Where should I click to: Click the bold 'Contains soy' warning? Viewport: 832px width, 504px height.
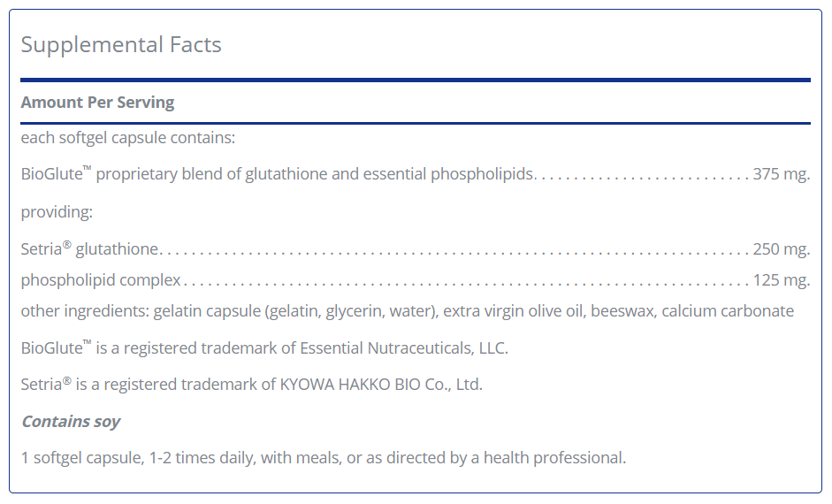71,422
